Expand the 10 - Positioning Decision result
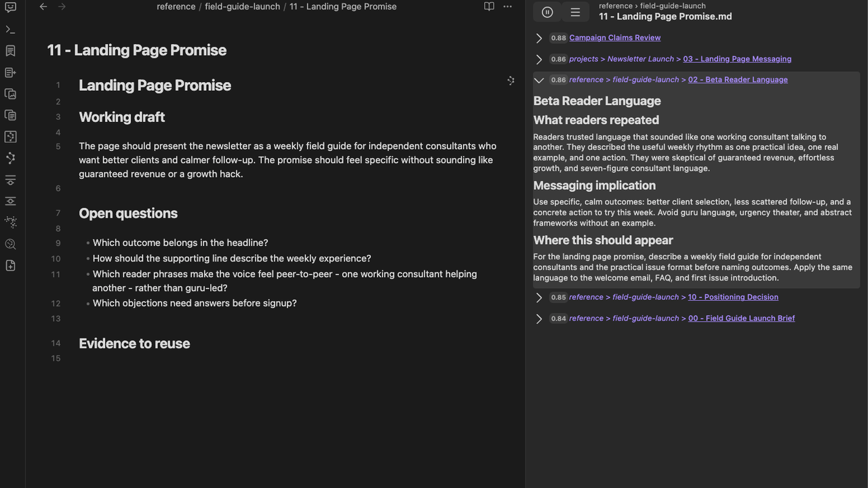This screenshot has height=488, width=868. pos(539,298)
